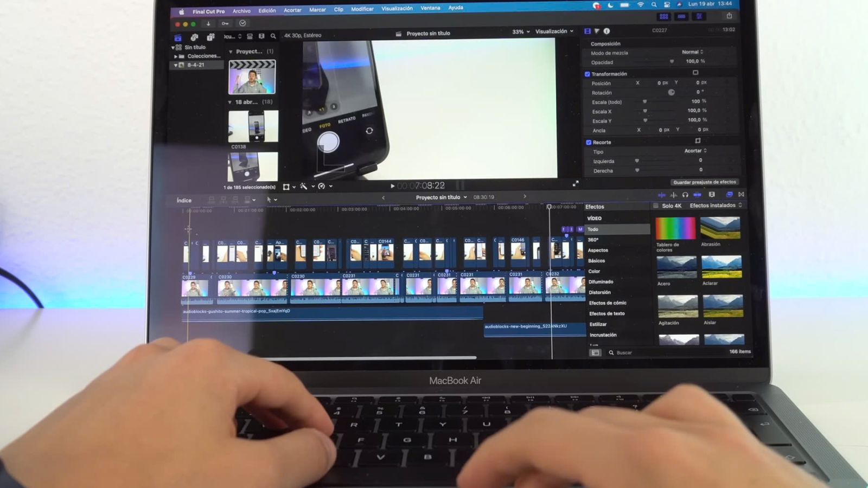The image size is (868, 488).
Task: Click Transformación on-screen controls icon
Action: (695, 73)
